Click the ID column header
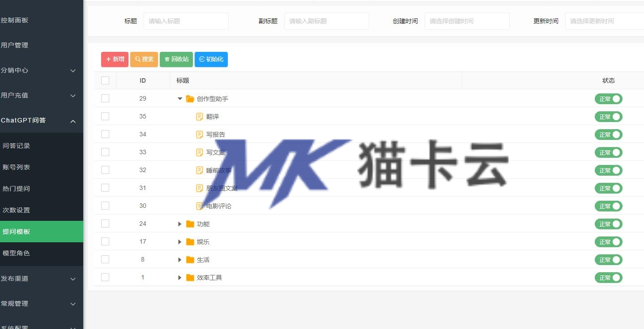644x329 pixels. tap(143, 80)
